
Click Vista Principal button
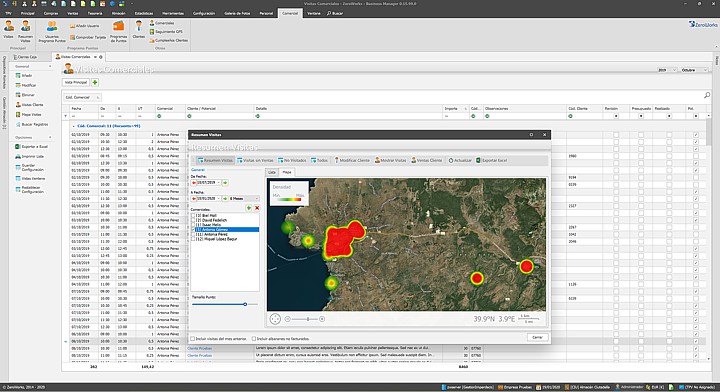pos(76,82)
